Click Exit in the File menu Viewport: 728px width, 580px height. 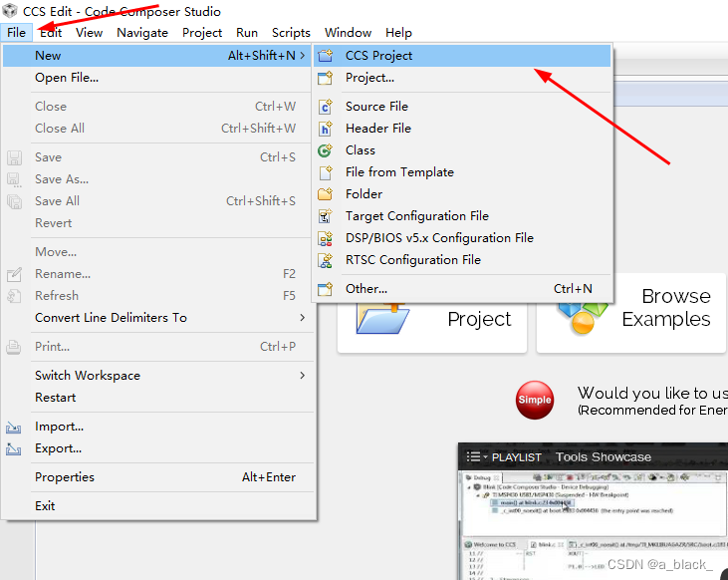158,506
